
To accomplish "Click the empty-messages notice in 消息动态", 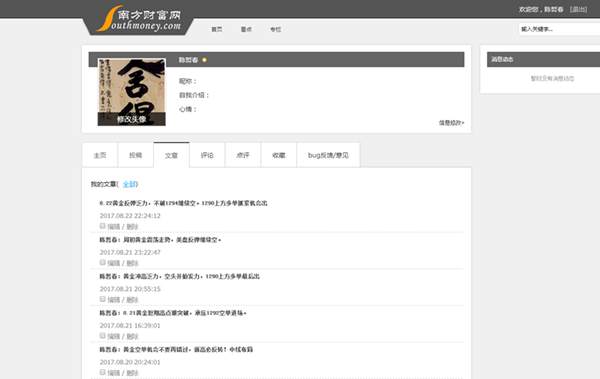I will (x=552, y=78).
